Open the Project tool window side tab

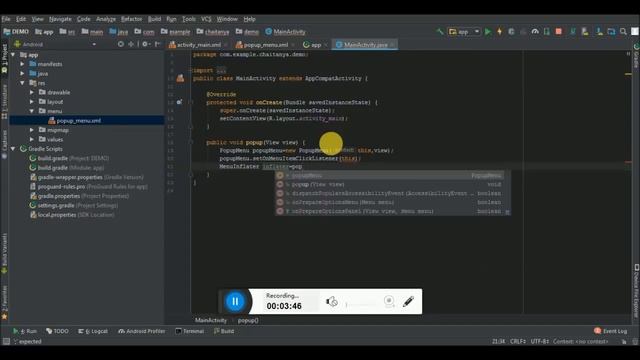click(4, 58)
